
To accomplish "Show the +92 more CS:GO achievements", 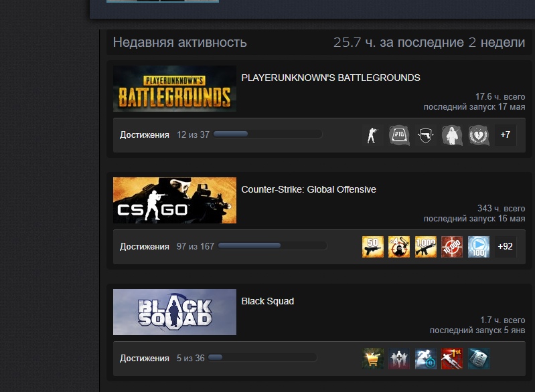I will [506, 247].
